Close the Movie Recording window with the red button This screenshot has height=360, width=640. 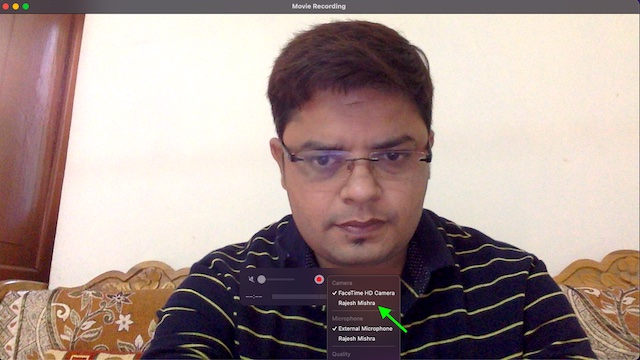[x=6, y=7]
